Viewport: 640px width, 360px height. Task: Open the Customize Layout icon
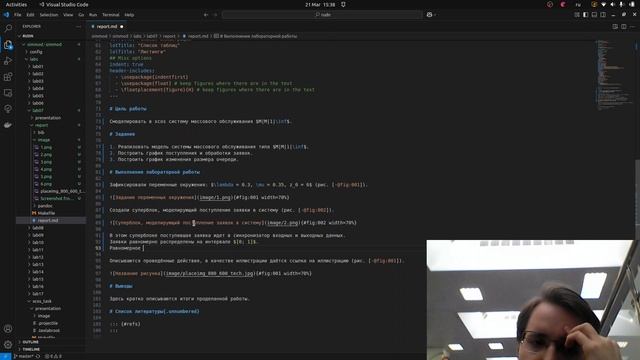click(577, 15)
